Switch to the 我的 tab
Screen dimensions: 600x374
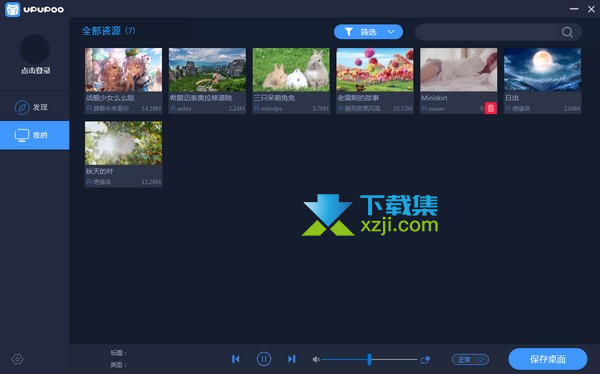click(x=34, y=135)
